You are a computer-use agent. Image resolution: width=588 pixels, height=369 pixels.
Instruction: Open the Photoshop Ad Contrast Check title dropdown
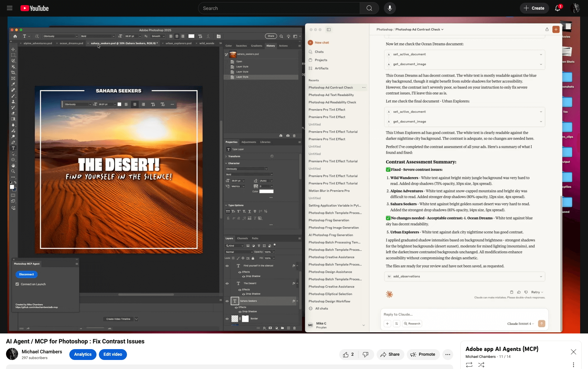pos(419,29)
